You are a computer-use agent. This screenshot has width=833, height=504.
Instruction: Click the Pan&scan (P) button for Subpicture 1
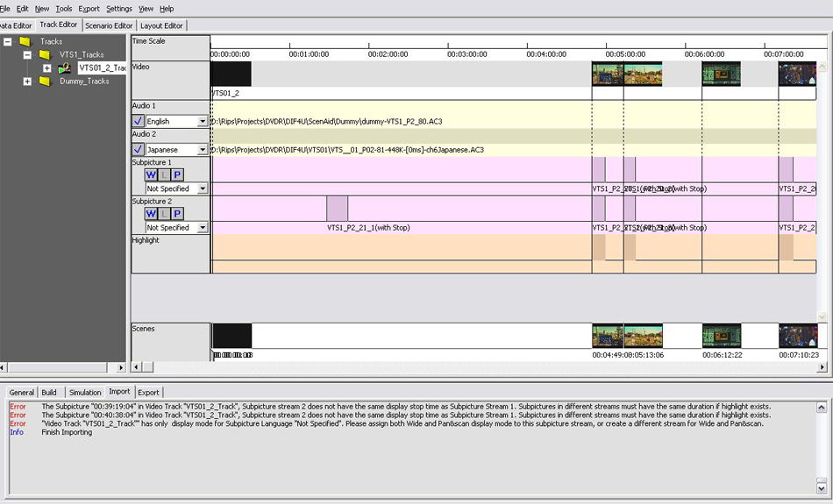177,175
